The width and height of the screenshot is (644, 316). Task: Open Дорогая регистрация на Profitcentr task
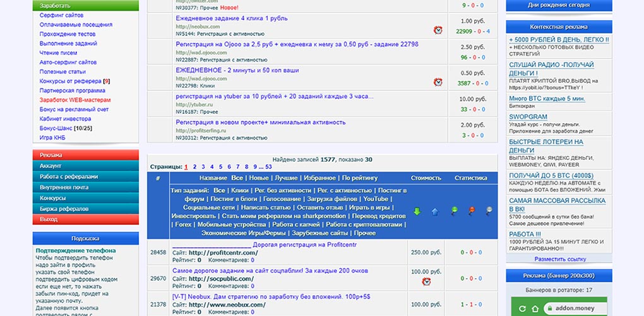click(265, 245)
